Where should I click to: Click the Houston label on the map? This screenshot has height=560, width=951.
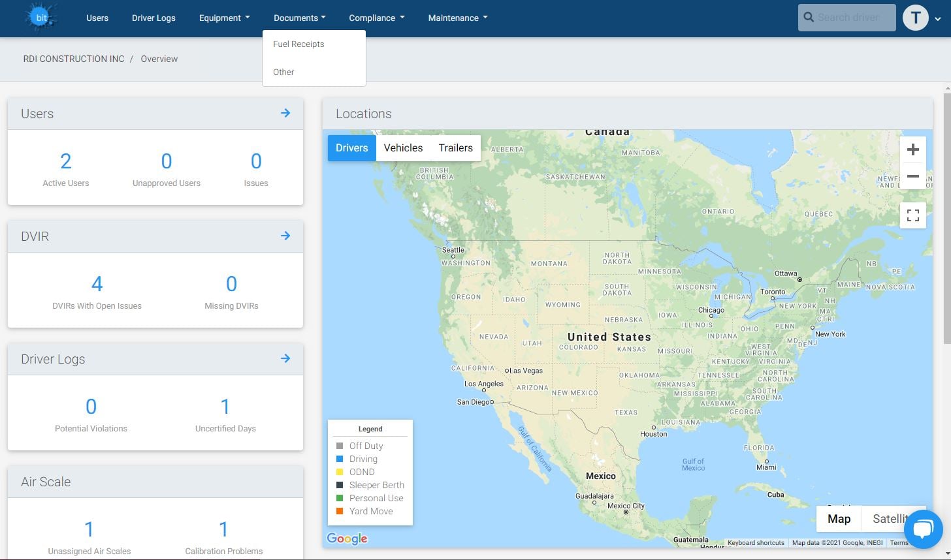click(654, 434)
